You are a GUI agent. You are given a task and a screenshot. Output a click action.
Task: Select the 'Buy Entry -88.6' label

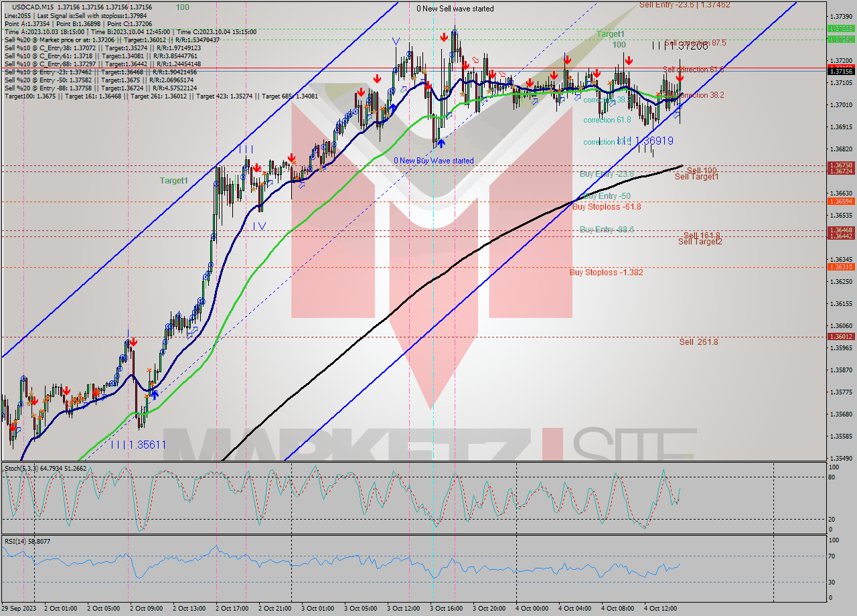(607, 229)
